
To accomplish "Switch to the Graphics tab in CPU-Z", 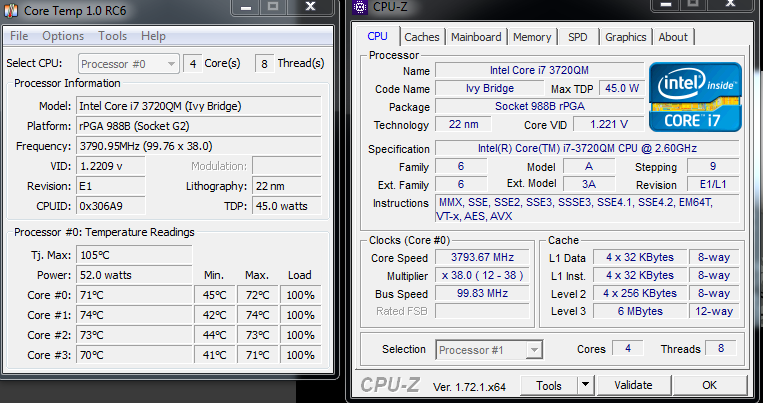I will 625,37.
